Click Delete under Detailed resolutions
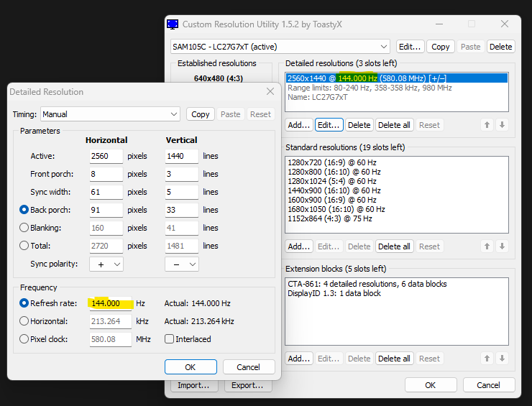The height and width of the screenshot is (406, 532). 359,125
